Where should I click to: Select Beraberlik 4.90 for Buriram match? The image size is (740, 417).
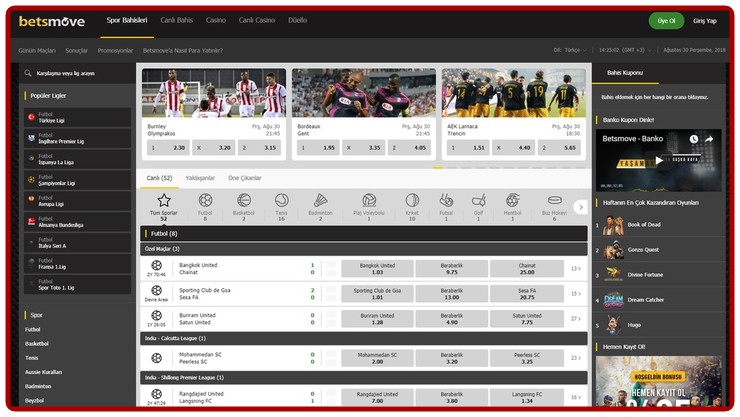[x=451, y=319]
